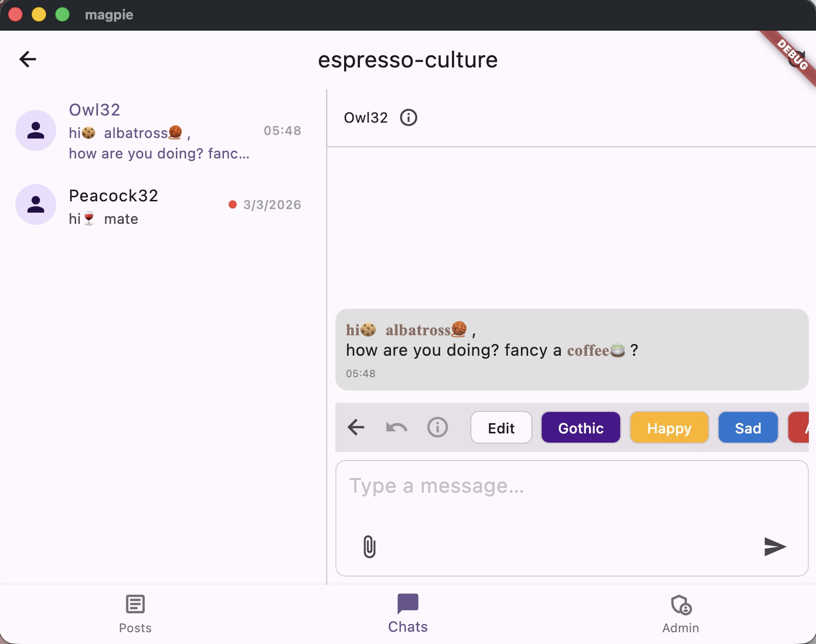Image resolution: width=816 pixels, height=644 pixels.
Task: Click the word coffee in the message
Action: (x=588, y=351)
